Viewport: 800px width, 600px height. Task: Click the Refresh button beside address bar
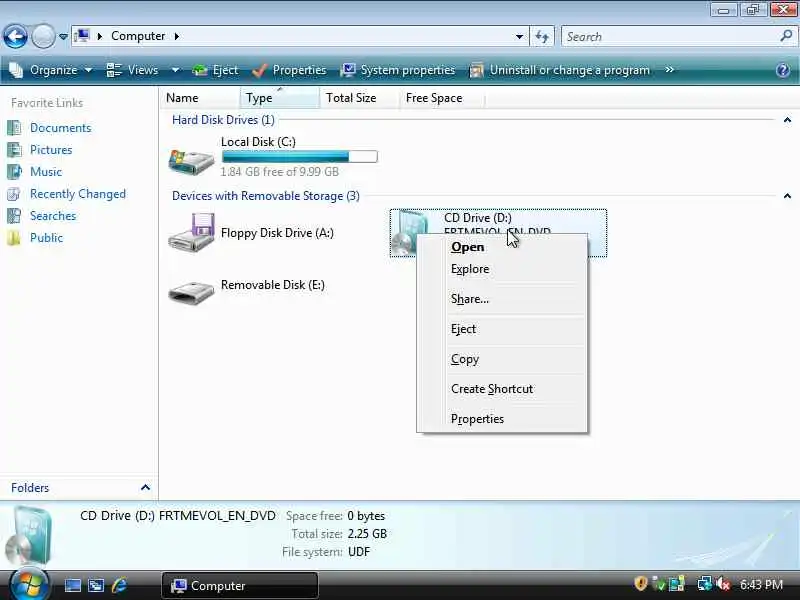(542, 37)
